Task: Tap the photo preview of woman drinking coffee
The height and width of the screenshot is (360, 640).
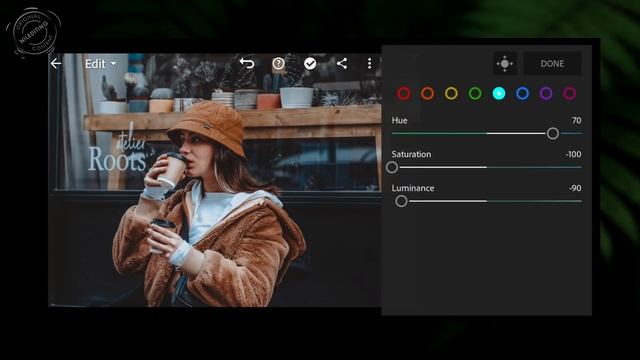Action: click(215, 180)
